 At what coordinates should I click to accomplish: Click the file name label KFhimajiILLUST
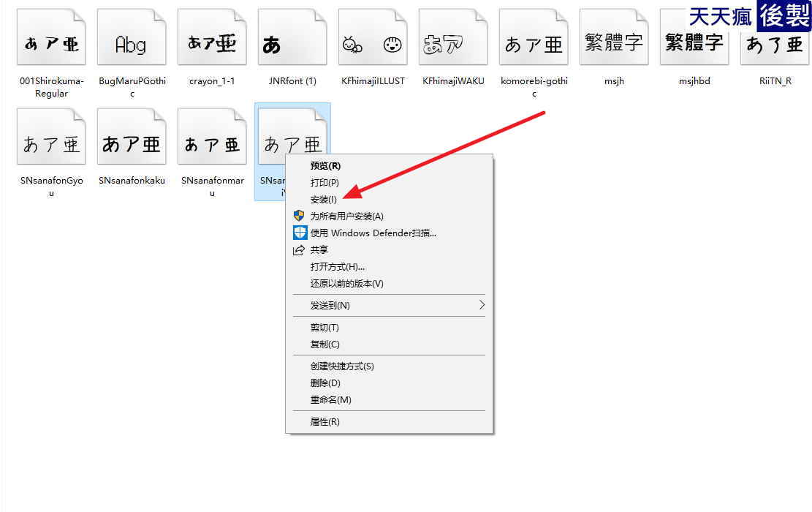coord(373,81)
